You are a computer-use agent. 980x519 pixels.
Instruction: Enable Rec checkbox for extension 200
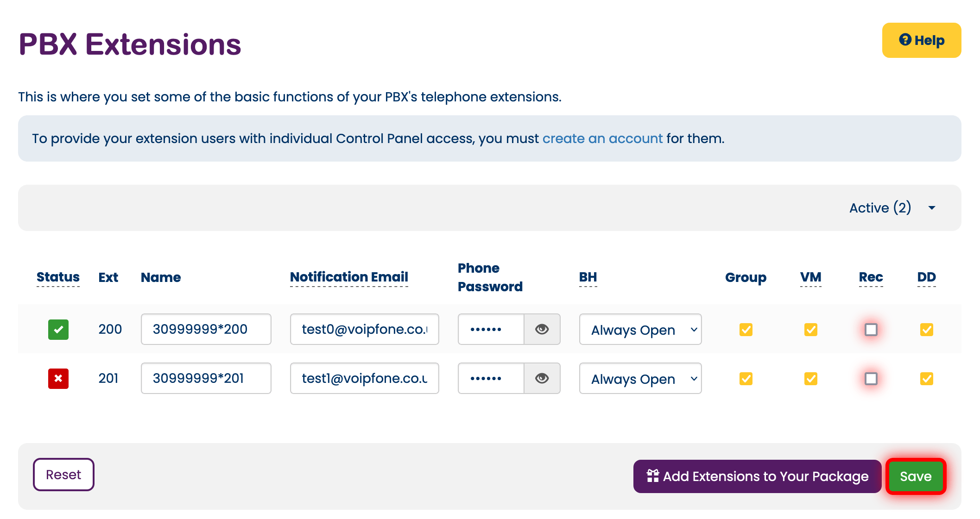[x=871, y=330]
